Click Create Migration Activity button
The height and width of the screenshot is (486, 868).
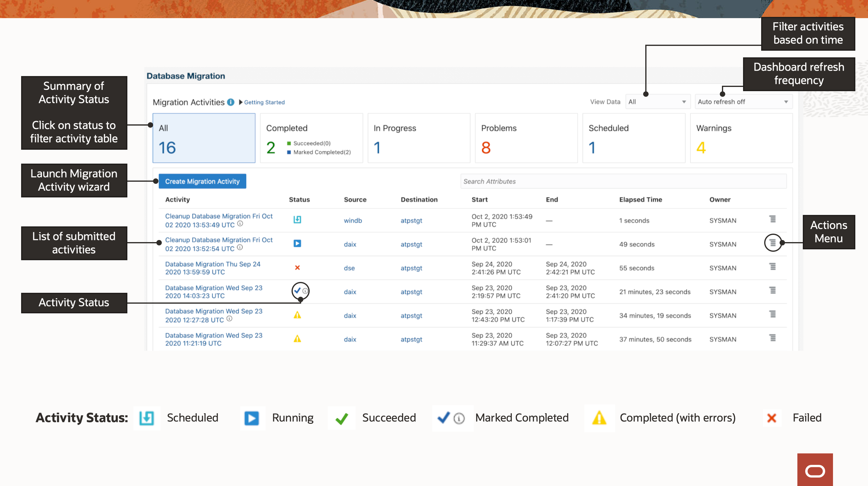[x=202, y=181]
